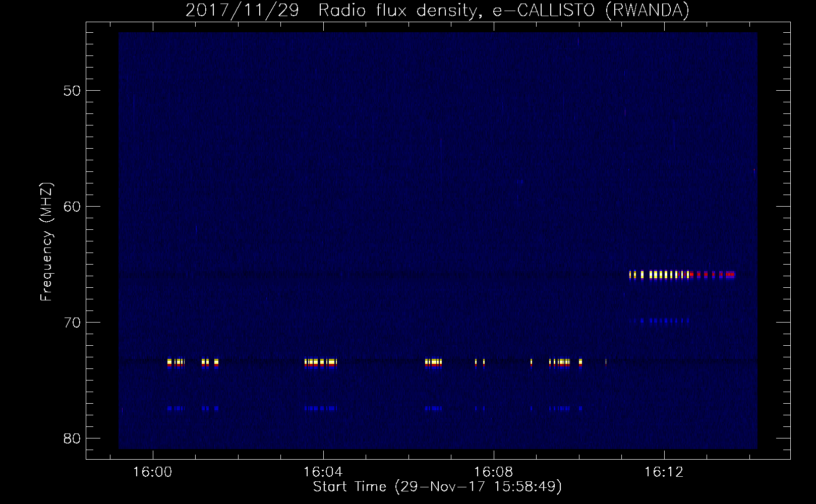816x504 pixels.
Task: Click the faint blue 70 MHz band near 16:12
Action: [x=659, y=321]
